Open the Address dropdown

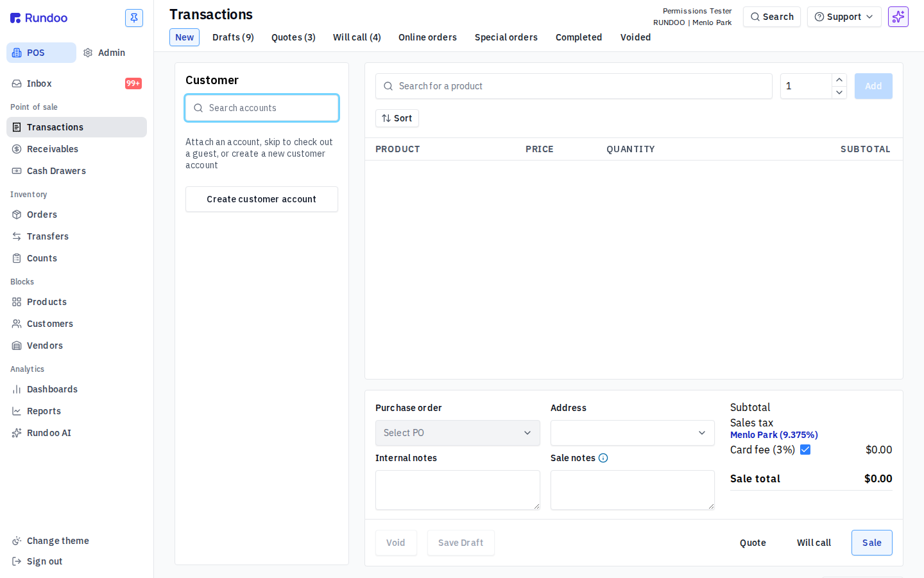pyautogui.click(x=633, y=433)
